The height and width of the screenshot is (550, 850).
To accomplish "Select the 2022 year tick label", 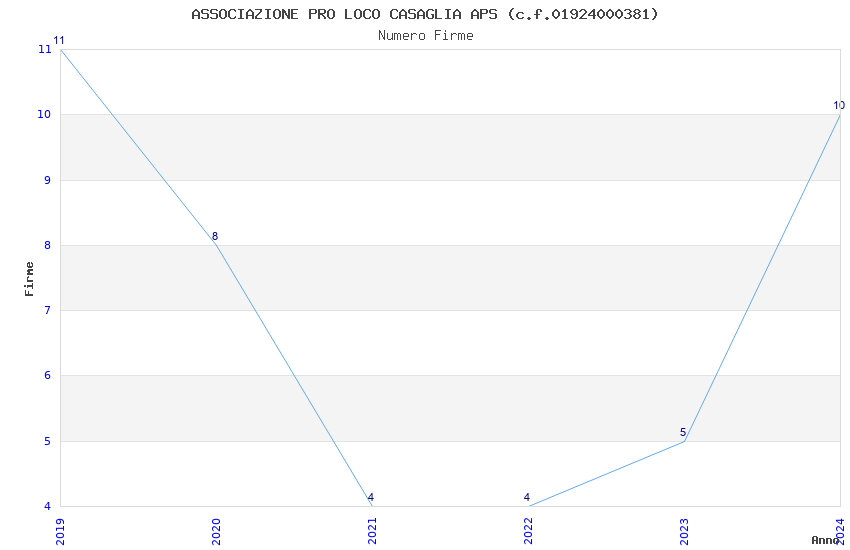I will tap(529, 532).
